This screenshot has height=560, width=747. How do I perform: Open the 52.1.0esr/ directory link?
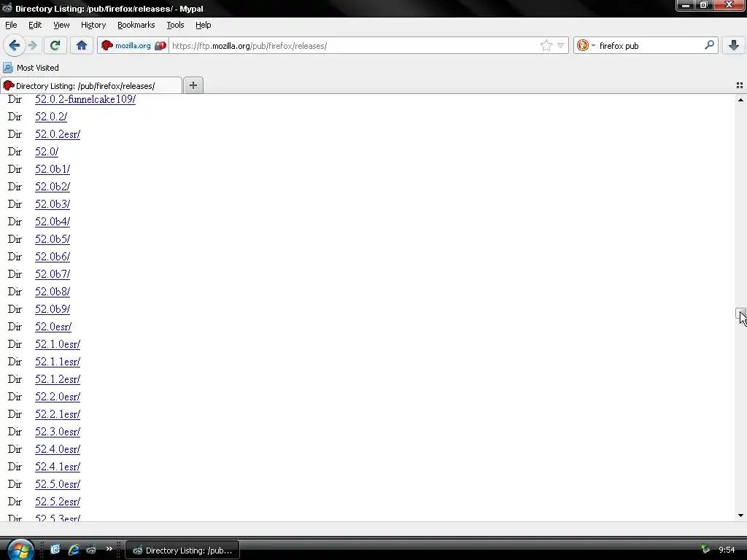click(x=58, y=344)
